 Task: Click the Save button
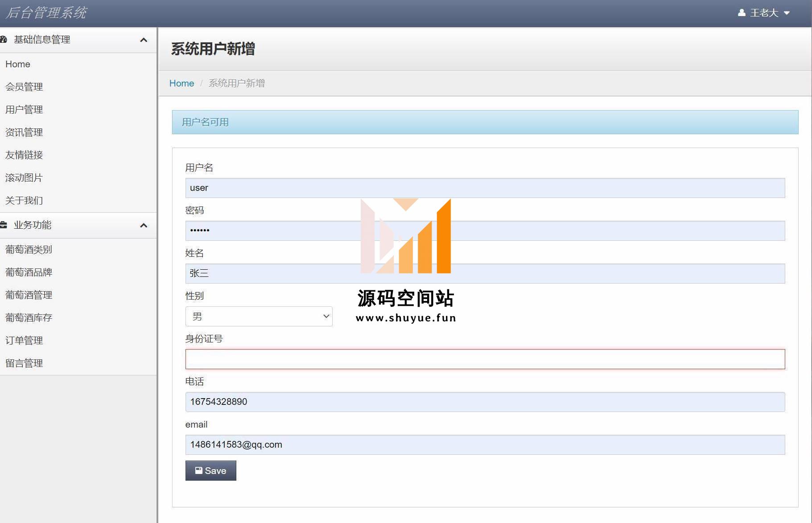211,471
